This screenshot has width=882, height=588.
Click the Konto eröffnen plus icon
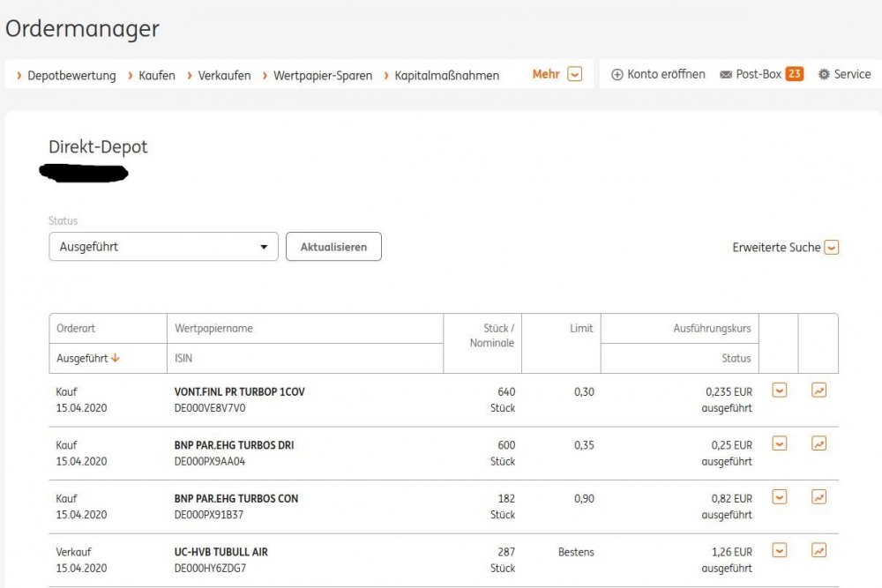(x=617, y=75)
